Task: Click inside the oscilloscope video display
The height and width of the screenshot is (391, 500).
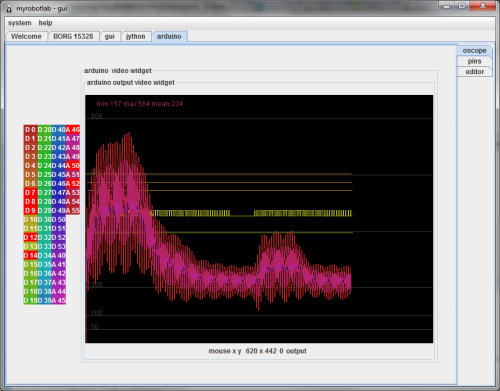Action: pos(259,219)
